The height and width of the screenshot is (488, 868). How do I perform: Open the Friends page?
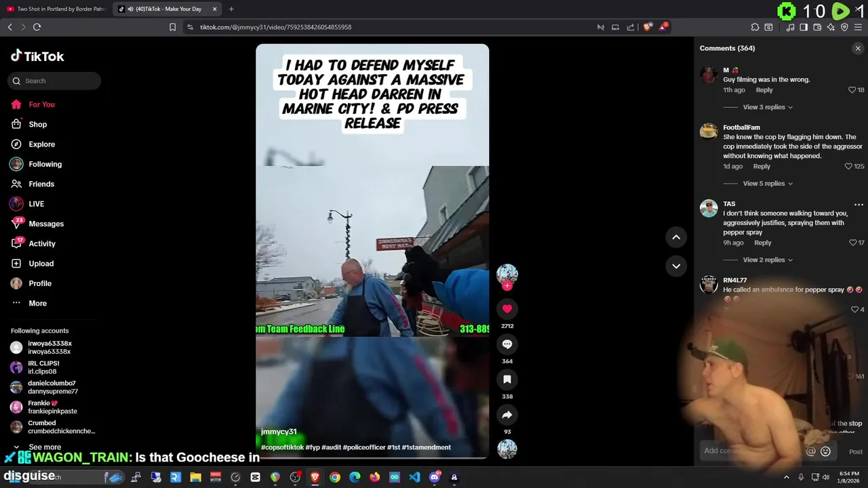tap(33, 184)
